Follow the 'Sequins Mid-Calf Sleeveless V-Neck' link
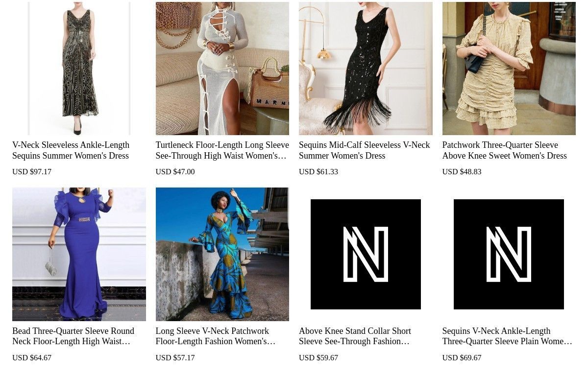588x376 pixels. point(365,150)
